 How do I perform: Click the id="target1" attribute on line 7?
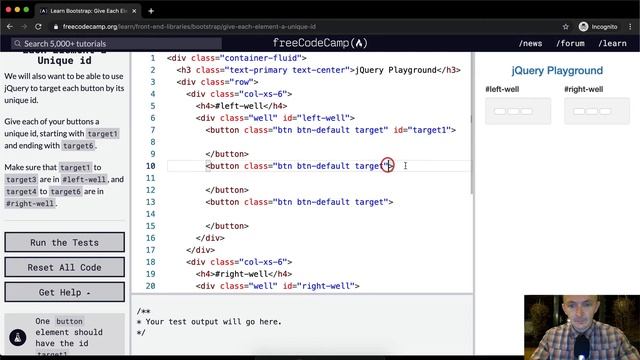pyautogui.click(x=422, y=130)
